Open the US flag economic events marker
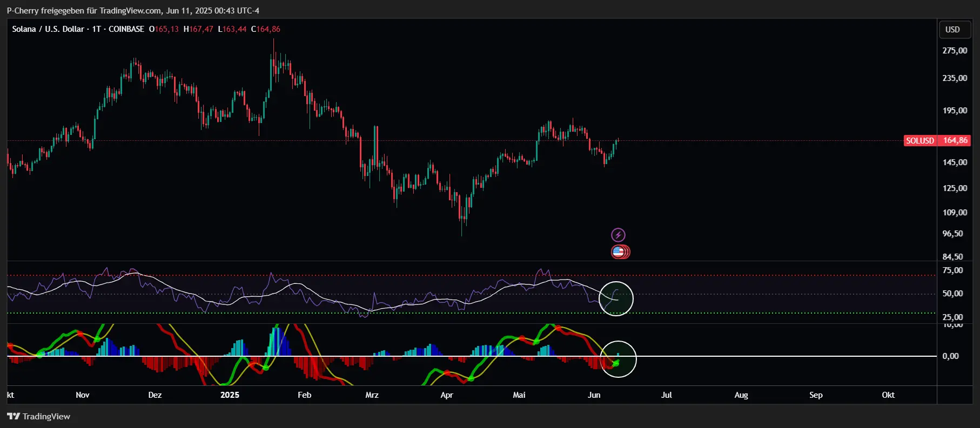This screenshot has height=428, width=980. click(x=619, y=252)
